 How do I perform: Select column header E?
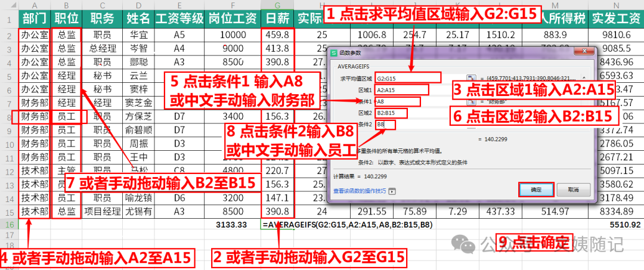pos(179,5)
